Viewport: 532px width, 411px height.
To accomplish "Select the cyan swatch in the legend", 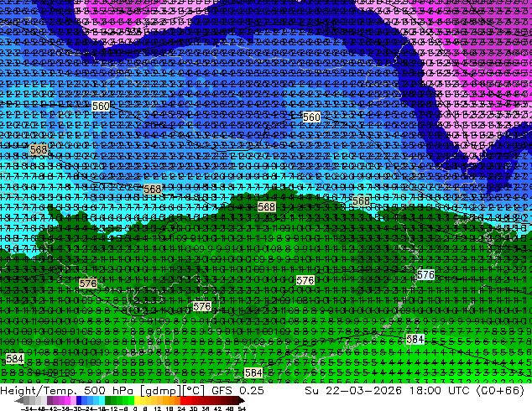I will point(102,400).
